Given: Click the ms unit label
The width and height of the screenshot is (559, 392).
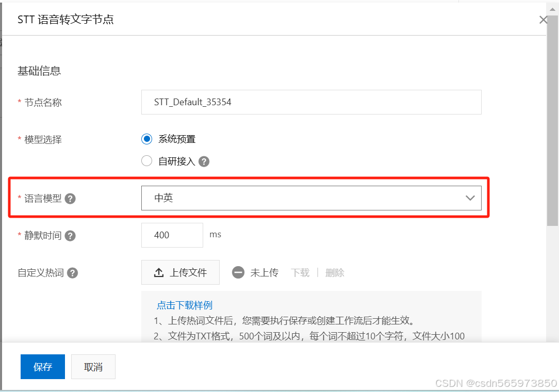Looking at the screenshot, I should 216,235.
